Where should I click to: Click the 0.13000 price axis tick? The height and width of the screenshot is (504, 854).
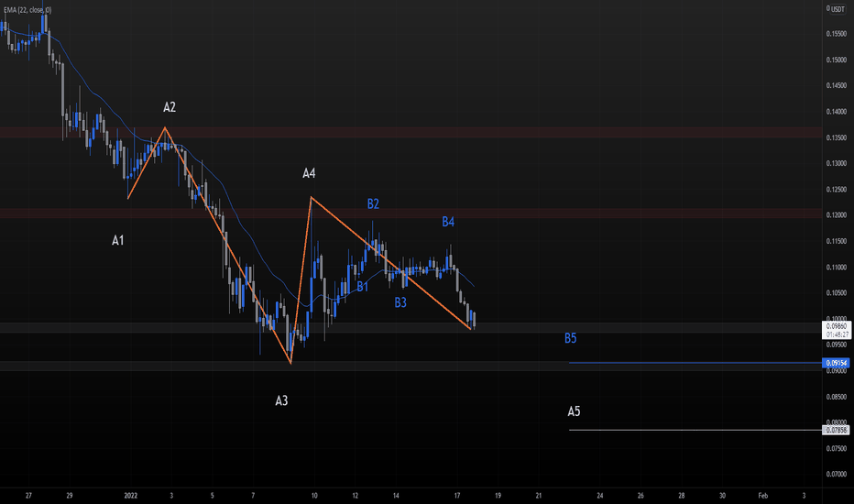837,163
